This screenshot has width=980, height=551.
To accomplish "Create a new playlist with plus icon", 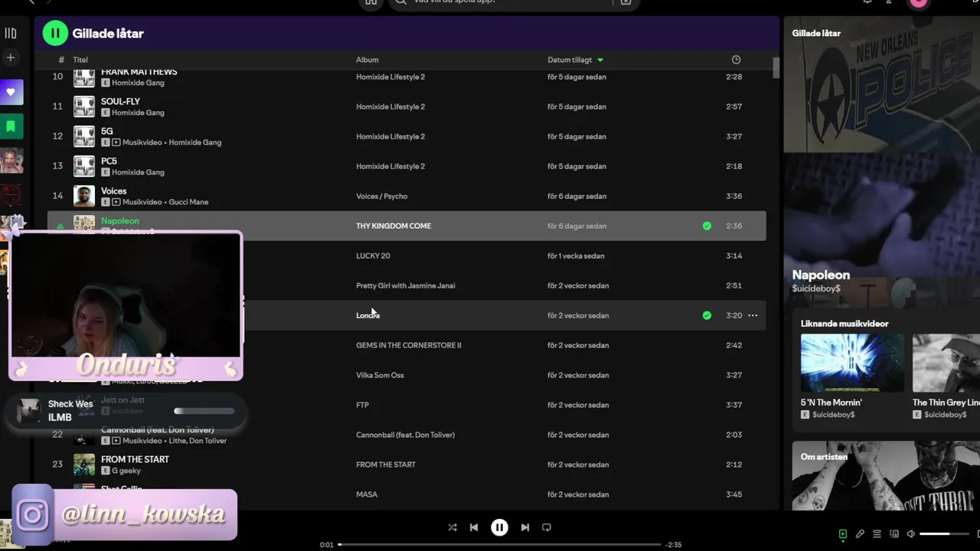I will 11,57.
